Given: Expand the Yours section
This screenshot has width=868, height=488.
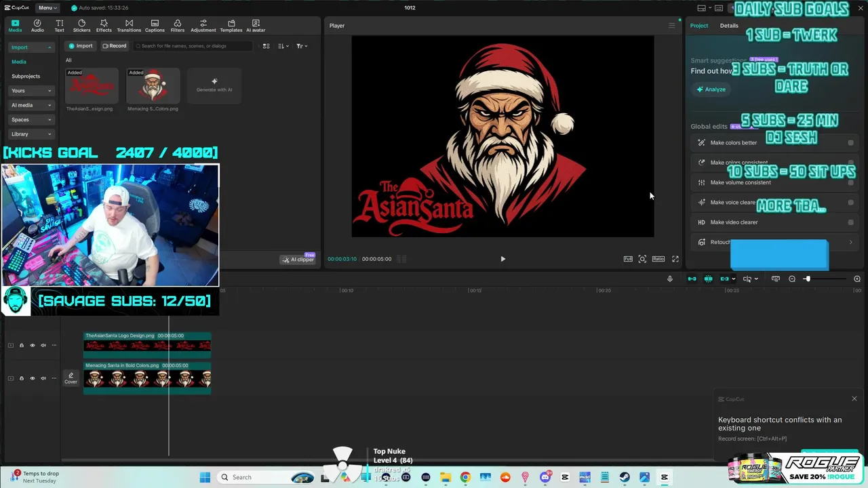Looking at the screenshot, I should click(x=31, y=90).
